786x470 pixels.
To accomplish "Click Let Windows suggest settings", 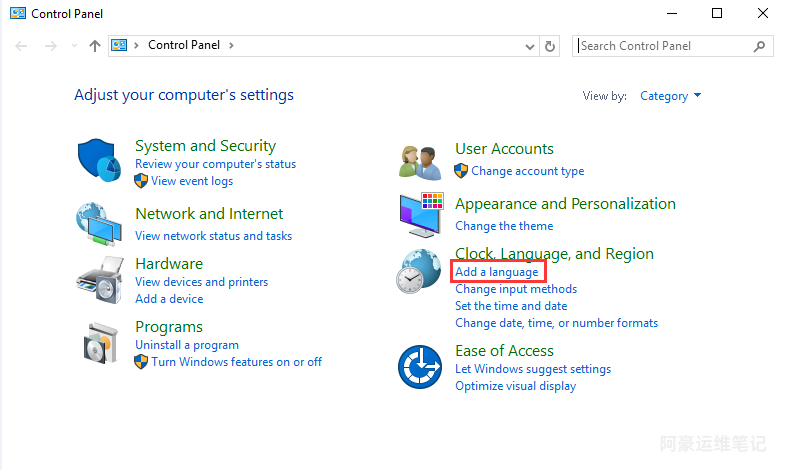I will pyautogui.click(x=533, y=369).
